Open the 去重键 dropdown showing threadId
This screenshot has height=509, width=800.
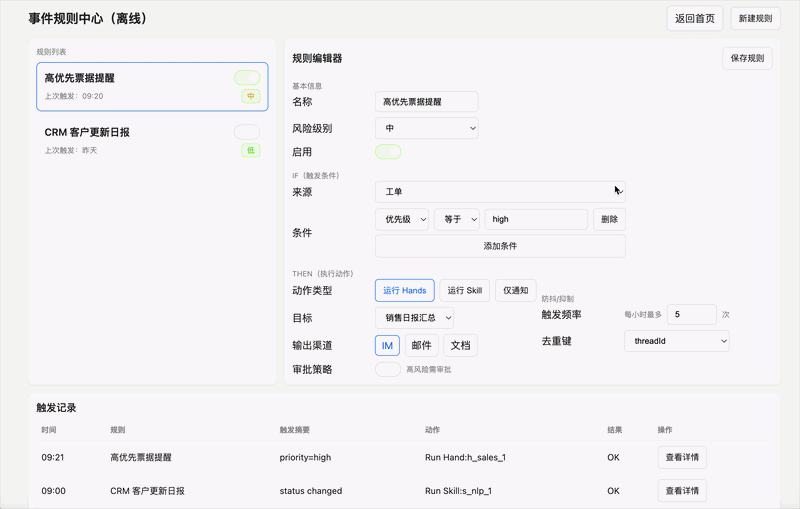pyautogui.click(x=677, y=341)
